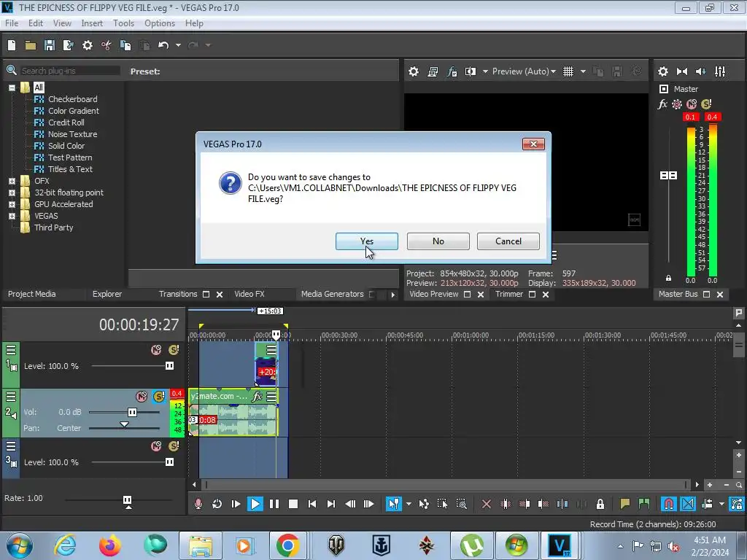Stop playback with the Stop button
This screenshot has width=747, height=560.
(293, 504)
